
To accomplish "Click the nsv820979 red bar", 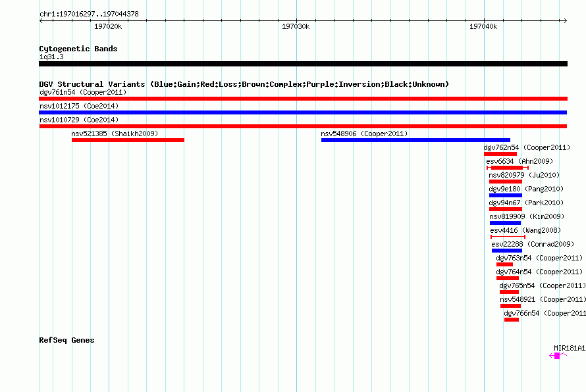I will pyautogui.click(x=506, y=182).
